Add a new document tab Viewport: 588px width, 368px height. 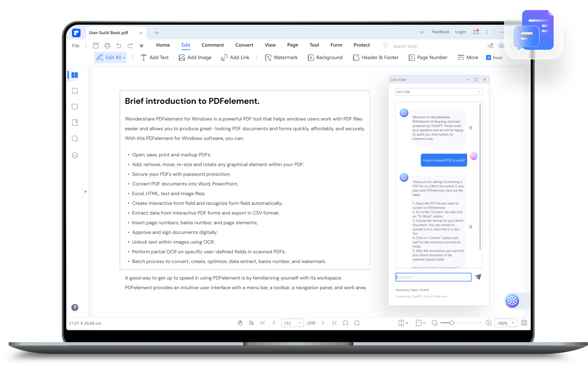tap(157, 33)
